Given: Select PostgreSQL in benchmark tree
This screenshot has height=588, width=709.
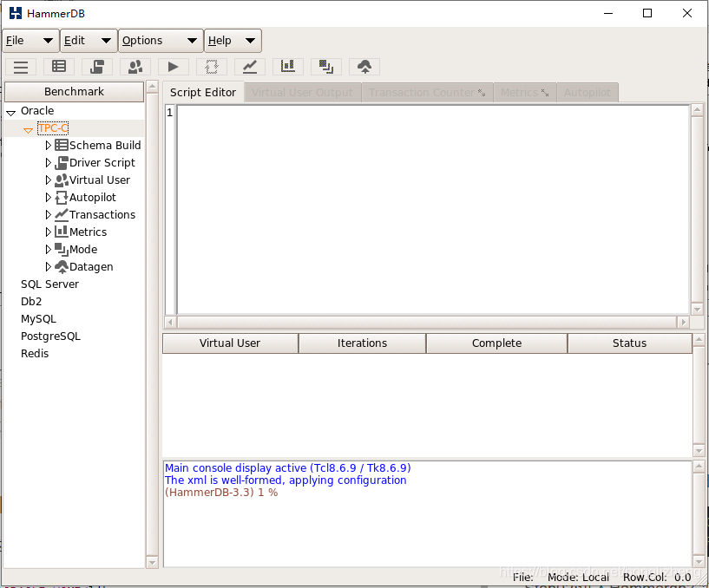Looking at the screenshot, I should pos(50,336).
